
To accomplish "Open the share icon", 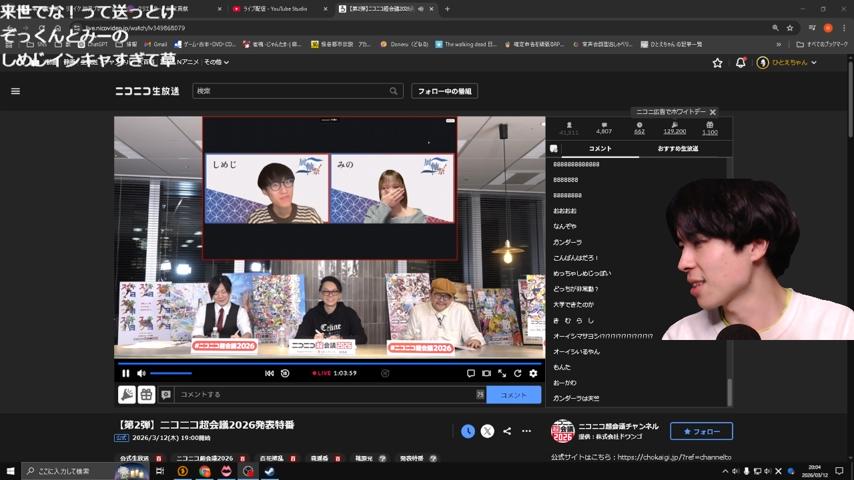I will (x=507, y=431).
